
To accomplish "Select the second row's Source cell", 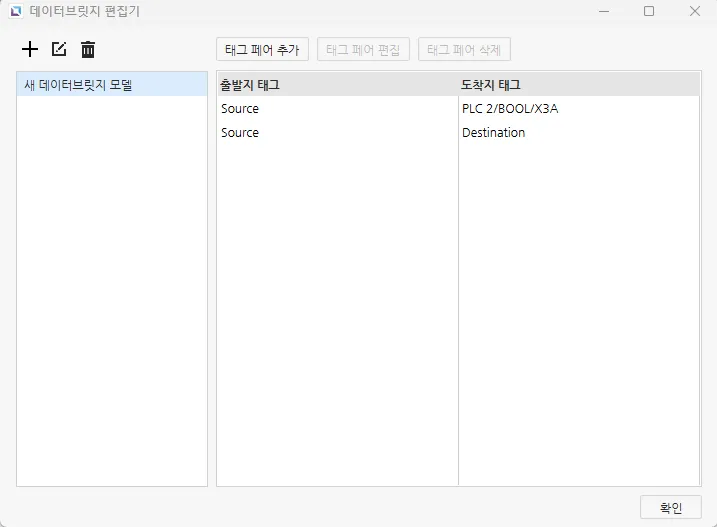I will coord(240,132).
